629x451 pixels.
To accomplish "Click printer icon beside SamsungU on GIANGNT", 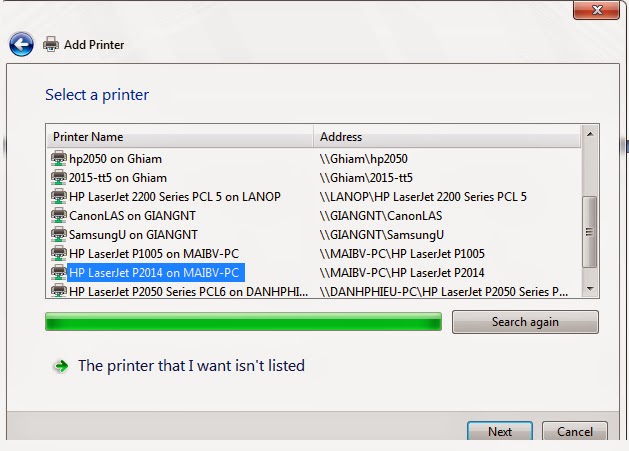I will point(59,234).
